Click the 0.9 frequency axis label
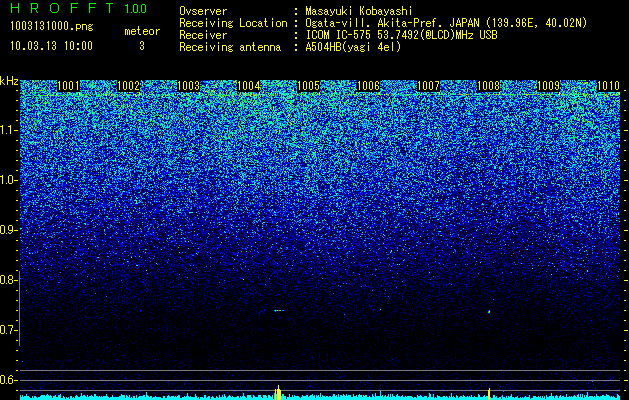The width and height of the screenshot is (629, 400). (8, 230)
